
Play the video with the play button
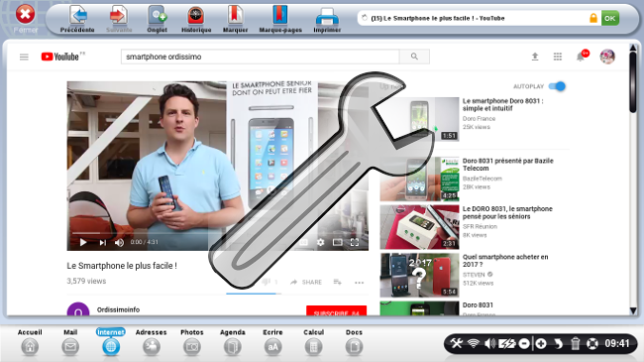coord(83,242)
